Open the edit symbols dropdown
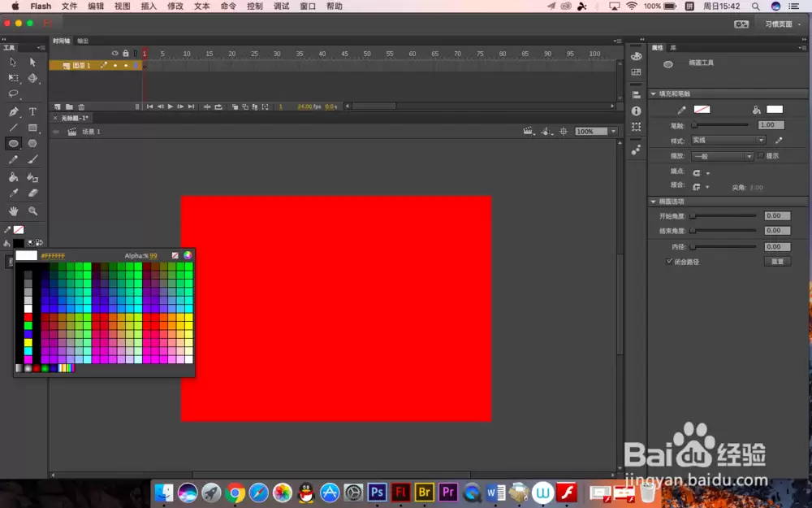The image size is (812, 508). tap(546, 132)
